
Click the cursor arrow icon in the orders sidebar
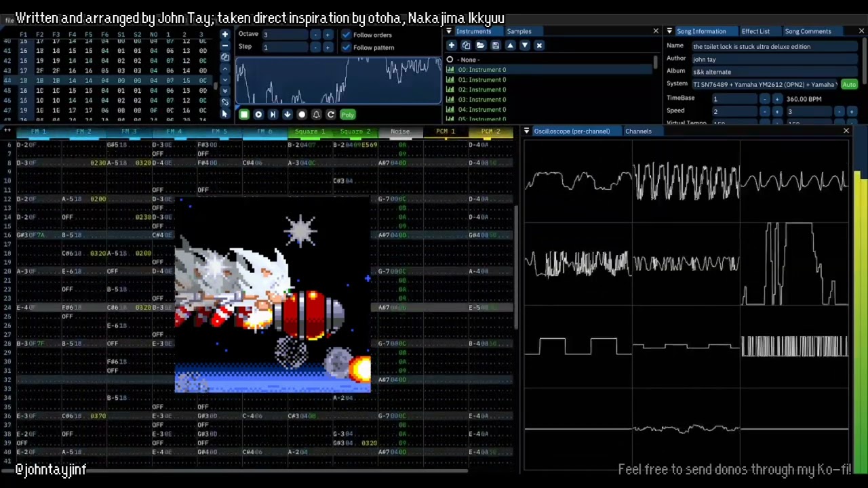tap(225, 114)
